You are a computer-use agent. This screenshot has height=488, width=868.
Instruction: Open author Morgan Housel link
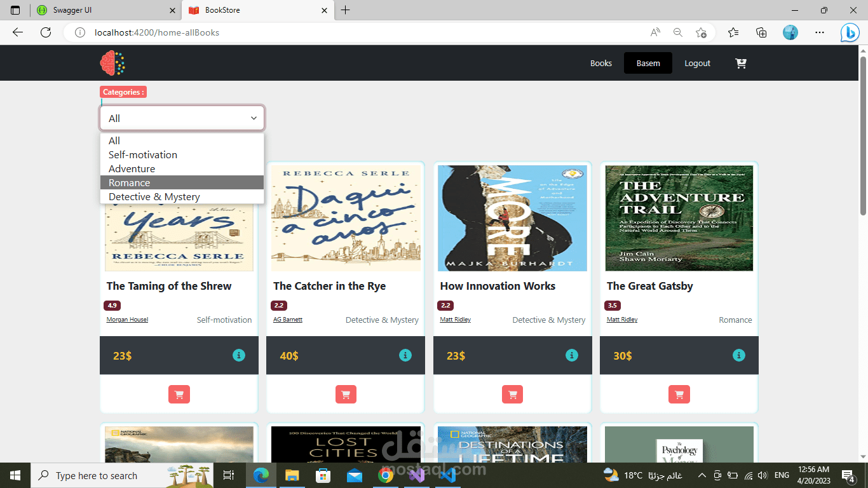[127, 320]
